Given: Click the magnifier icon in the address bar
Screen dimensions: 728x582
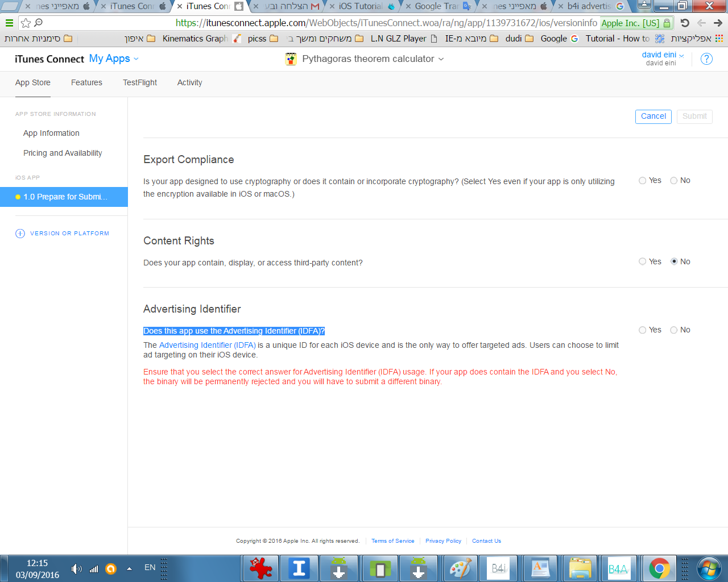Looking at the screenshot, I should [x=39, y=23].
